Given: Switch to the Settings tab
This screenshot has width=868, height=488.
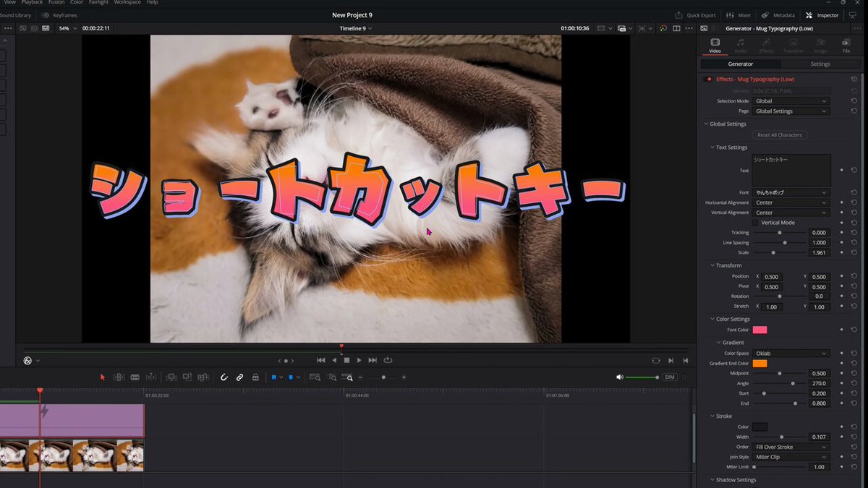Looking at the screenshot, I should click(820, 64).
